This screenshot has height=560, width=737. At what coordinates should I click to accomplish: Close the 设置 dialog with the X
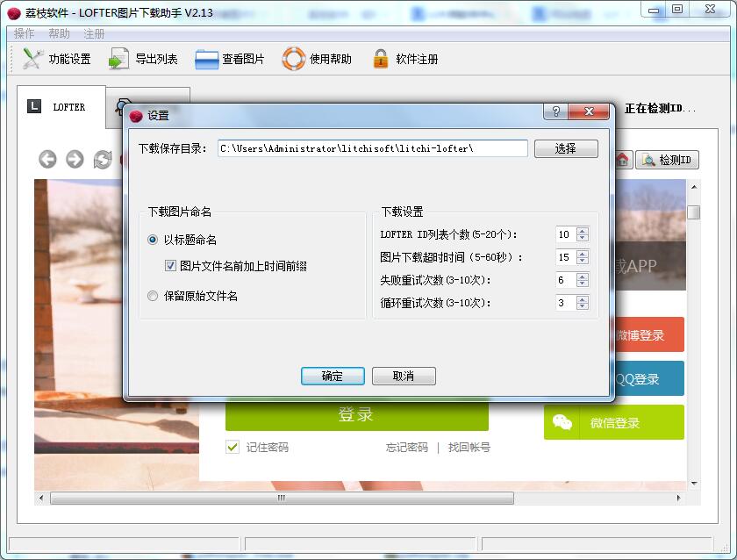(589, 111)
